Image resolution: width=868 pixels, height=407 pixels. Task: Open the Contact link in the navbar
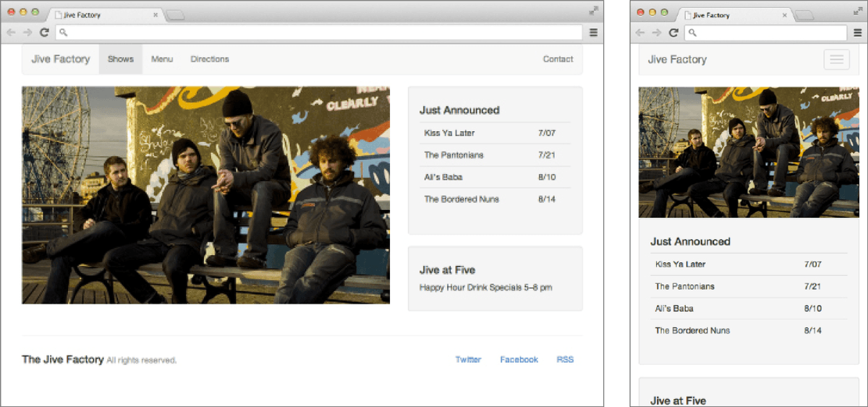(x=558, y=59)
